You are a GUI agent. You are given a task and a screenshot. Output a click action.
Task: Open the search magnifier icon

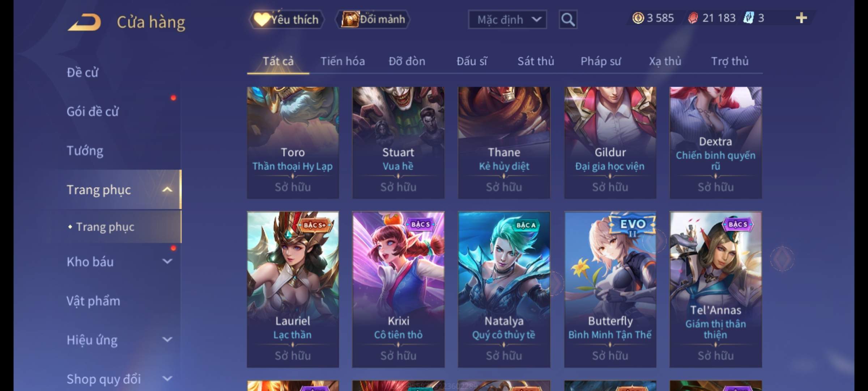pyautogui.click(x=568, y=20)
